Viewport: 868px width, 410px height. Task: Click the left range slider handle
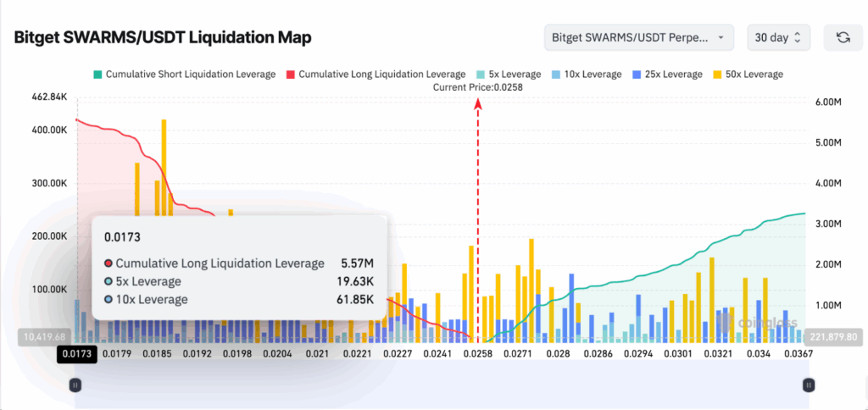(x=75, y=385)
